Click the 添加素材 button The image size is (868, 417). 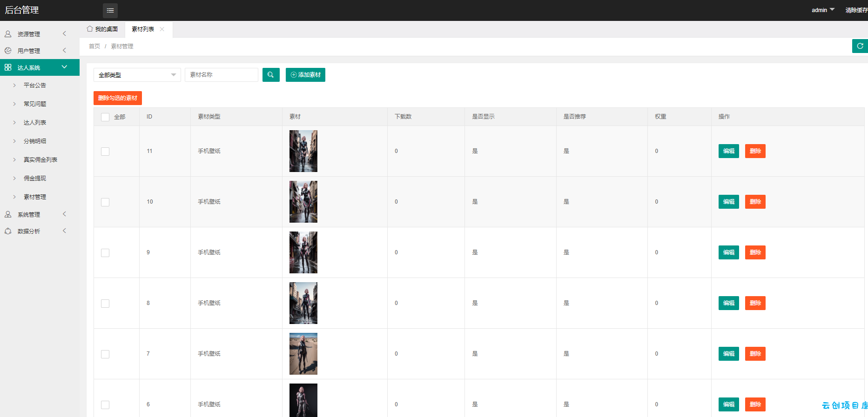pos(305,75)
